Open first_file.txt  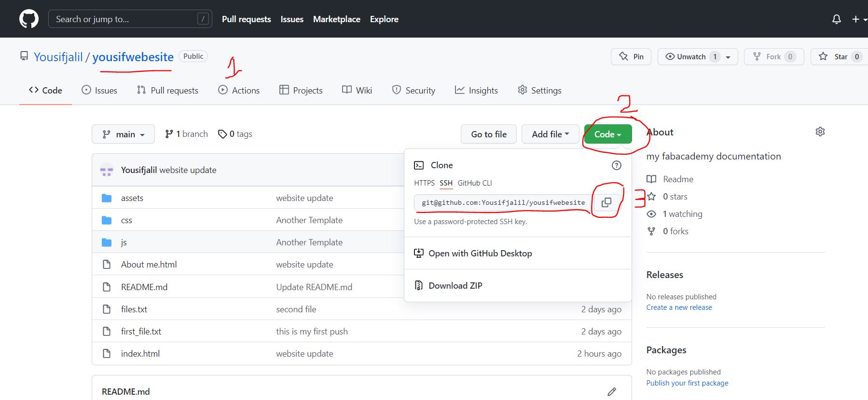(141, 332)
